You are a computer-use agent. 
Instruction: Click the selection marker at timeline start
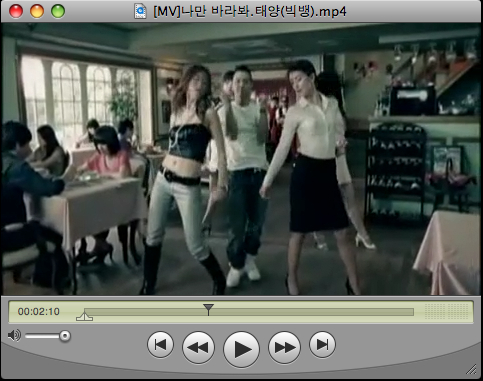(84, 316)
